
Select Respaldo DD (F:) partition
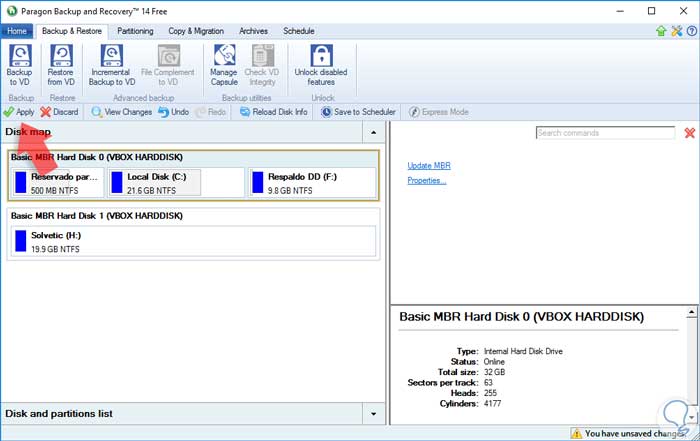click(x=312, y=182)
